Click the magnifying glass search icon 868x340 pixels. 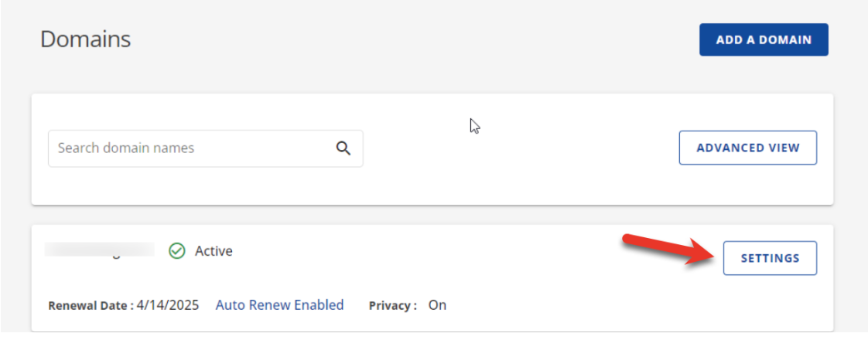tap(343, 148)
